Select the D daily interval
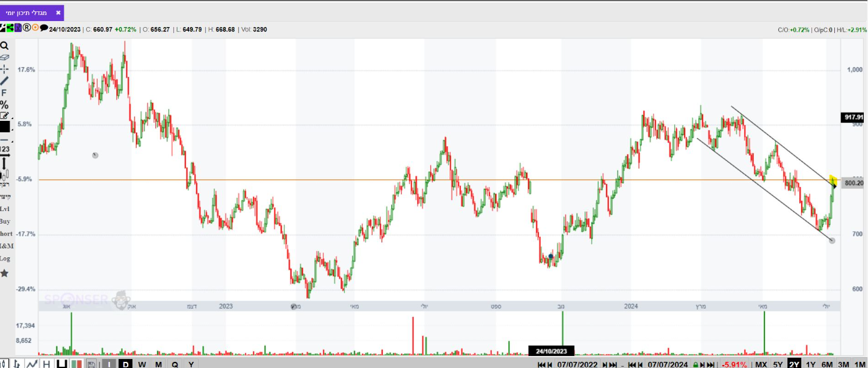Image resolution: width=868 pixels, height=368 pixels. click(125, 364)
